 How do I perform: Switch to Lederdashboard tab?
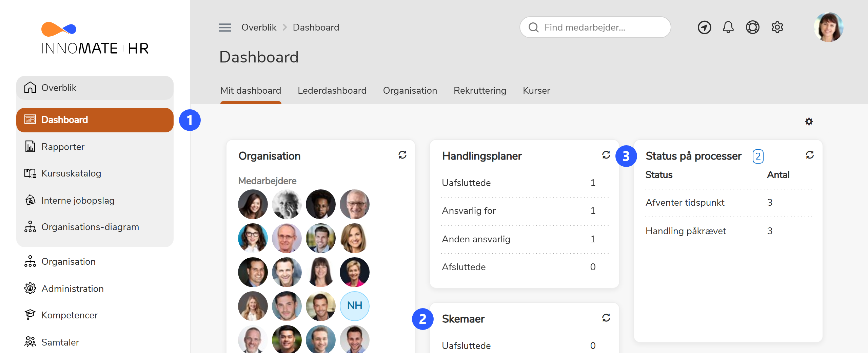coord(332,91)
